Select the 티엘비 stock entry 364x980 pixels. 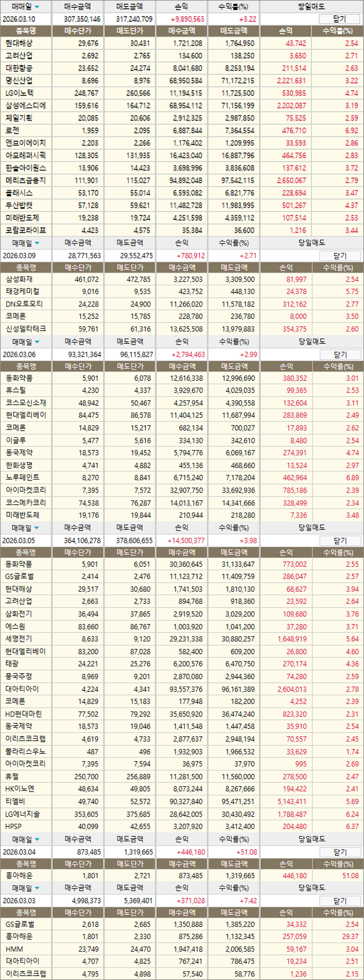(15, 801)
